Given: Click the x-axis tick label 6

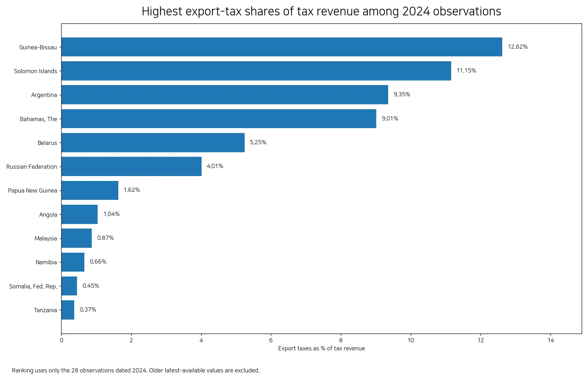Looking at the screenshot, I should click(271, 340).
